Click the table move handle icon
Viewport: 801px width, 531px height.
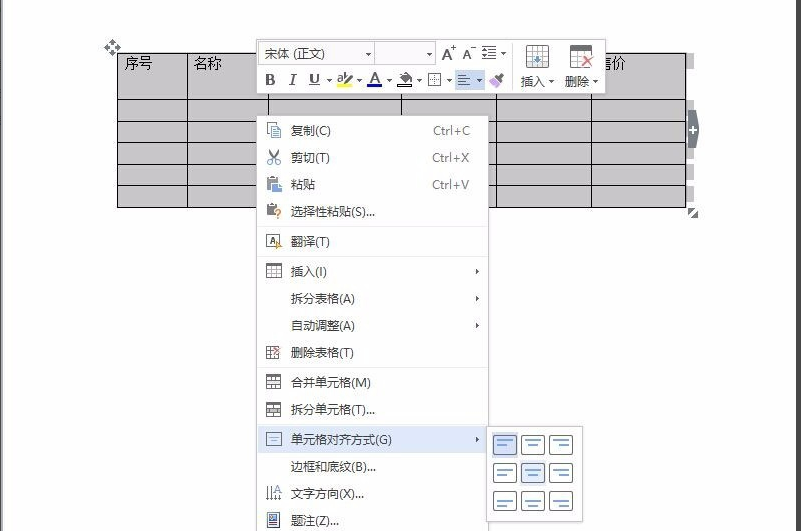point(112,47)
